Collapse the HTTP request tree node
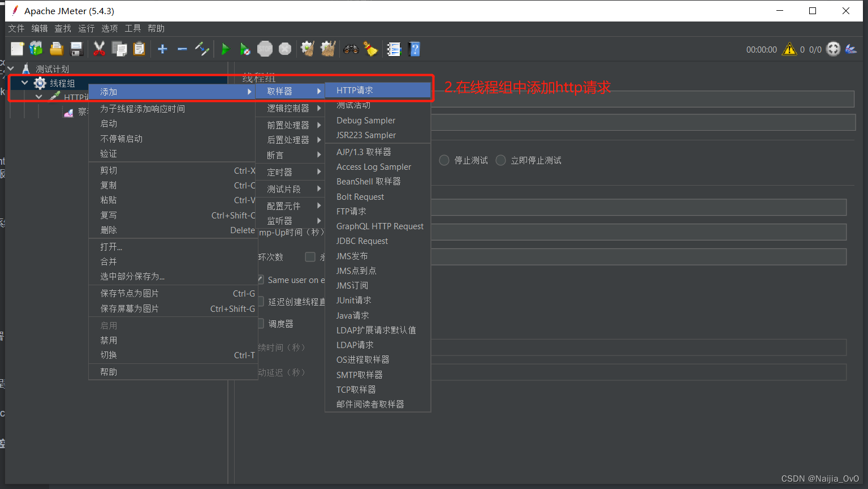 point(38,97)
